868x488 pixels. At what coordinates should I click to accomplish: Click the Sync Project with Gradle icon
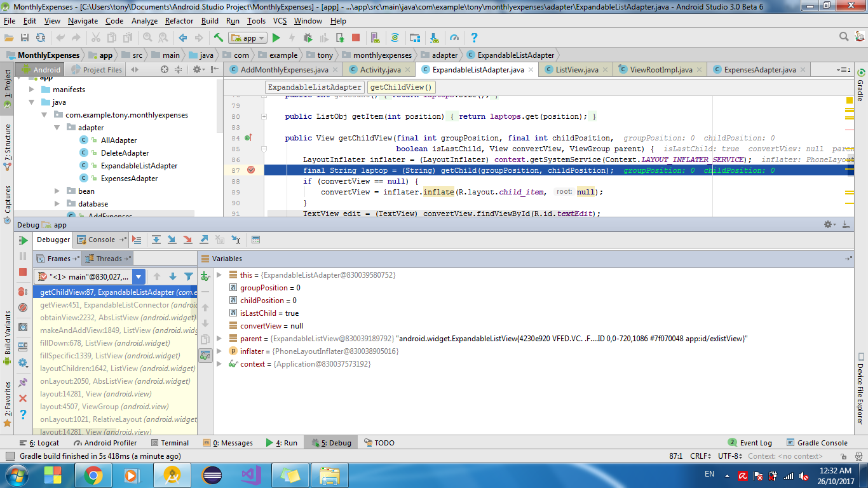point(395,38)
